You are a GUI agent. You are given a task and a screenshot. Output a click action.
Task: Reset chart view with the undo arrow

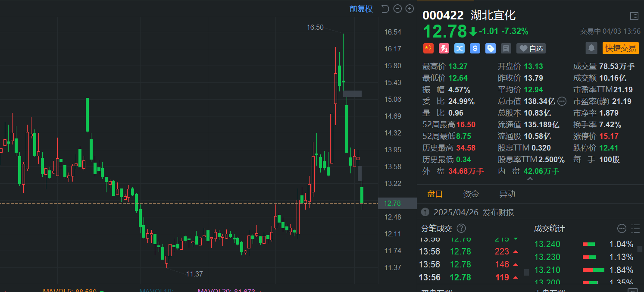[x=385, y=9]
